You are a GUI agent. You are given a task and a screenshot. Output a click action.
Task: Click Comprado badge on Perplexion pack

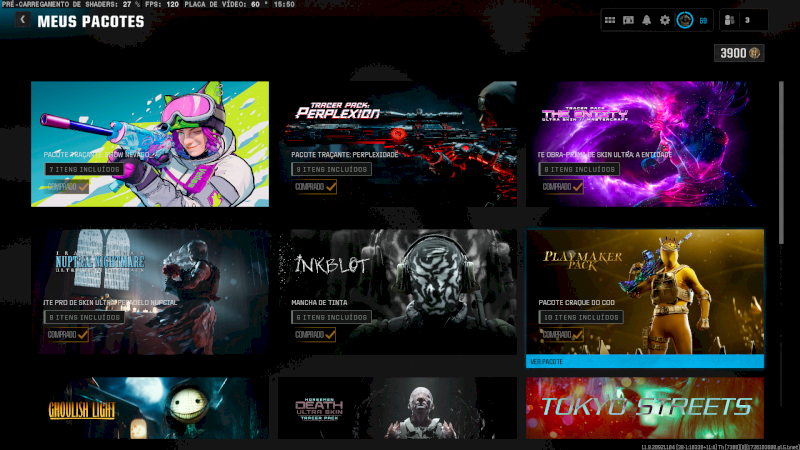pos(314,187)
